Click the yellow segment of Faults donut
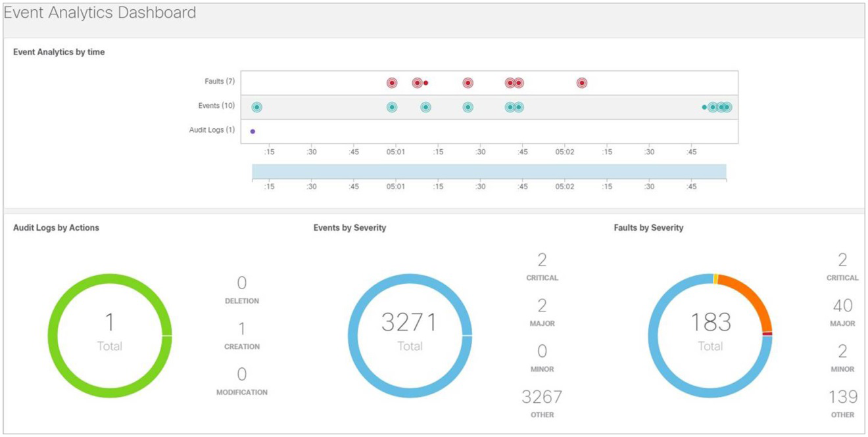Image resolution: width=868 pixels, height=437 pixels. click(715, 279)
